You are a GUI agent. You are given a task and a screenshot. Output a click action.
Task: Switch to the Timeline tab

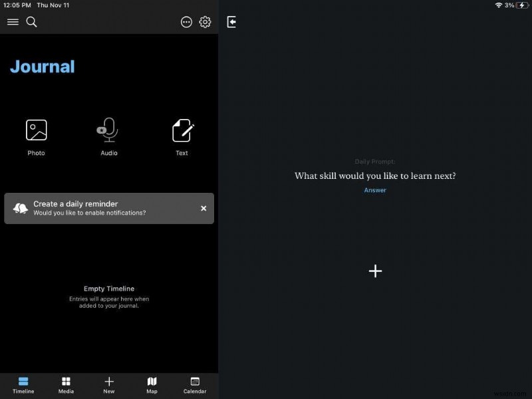click(x=23, y=386)
